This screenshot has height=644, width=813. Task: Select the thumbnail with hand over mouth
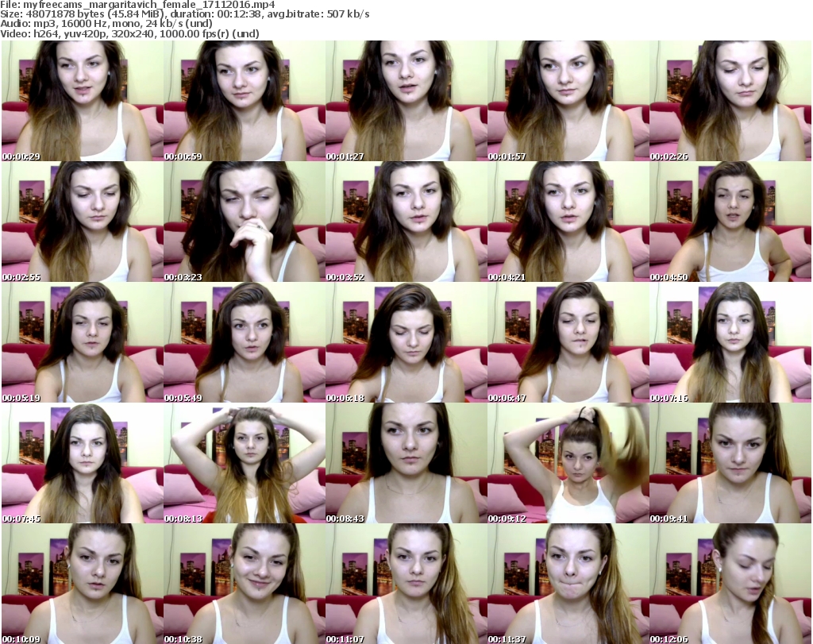pyautogui.click(x=244, y=222)
